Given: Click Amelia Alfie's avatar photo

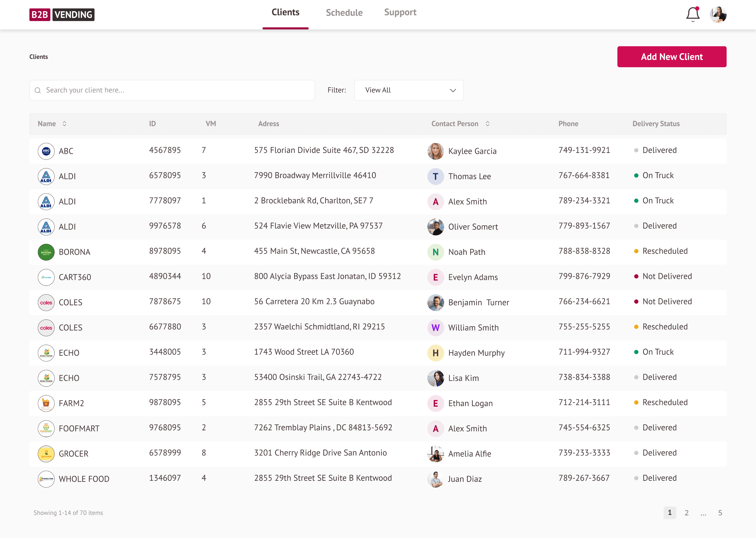Looking at the screenshot, I should [436, 454].
